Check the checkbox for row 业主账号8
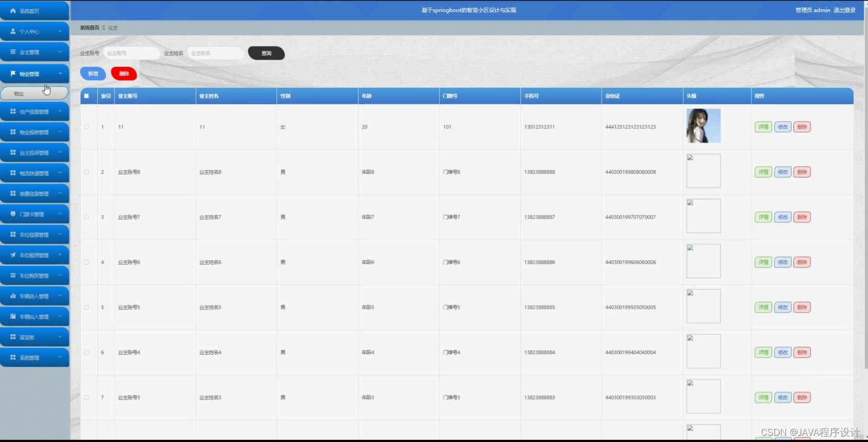 pos(86,172)
